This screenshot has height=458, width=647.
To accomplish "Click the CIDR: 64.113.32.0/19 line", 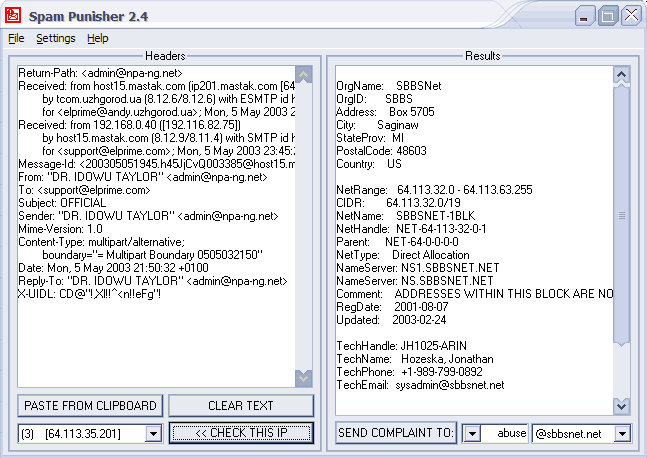I will [398, 203].
